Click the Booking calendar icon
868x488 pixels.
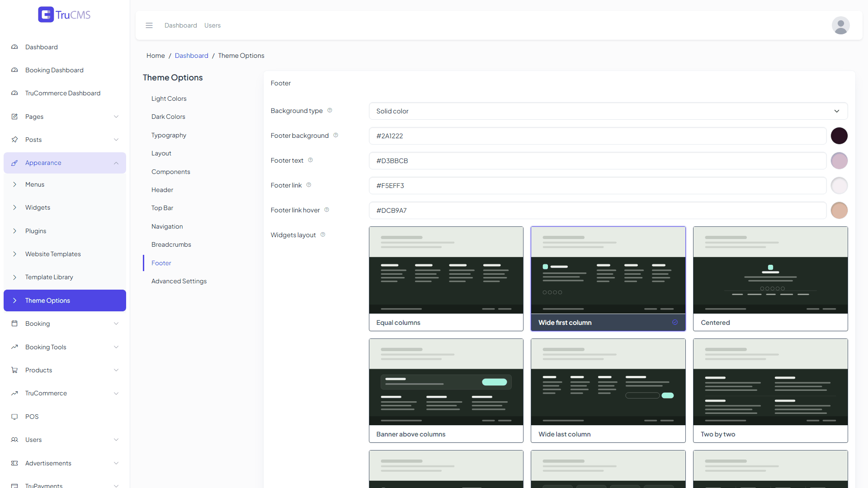pos(14,324)
